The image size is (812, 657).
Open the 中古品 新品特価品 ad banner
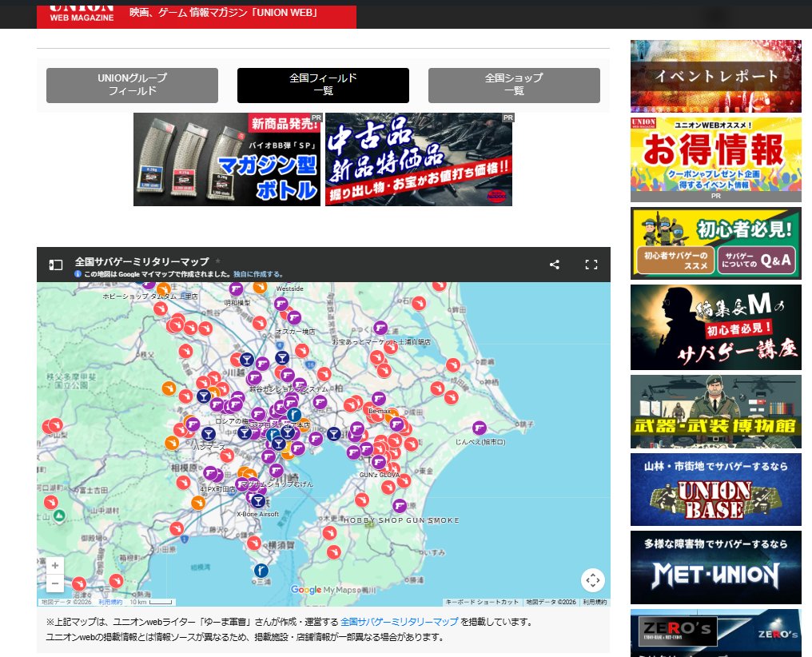[419, 160]
